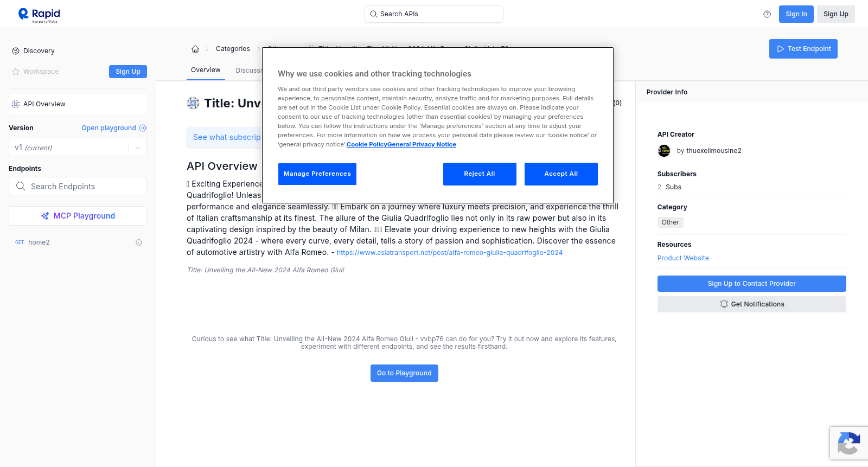Open the Product Website link
The height and width of the screenshot is (467, 868).
683,258
